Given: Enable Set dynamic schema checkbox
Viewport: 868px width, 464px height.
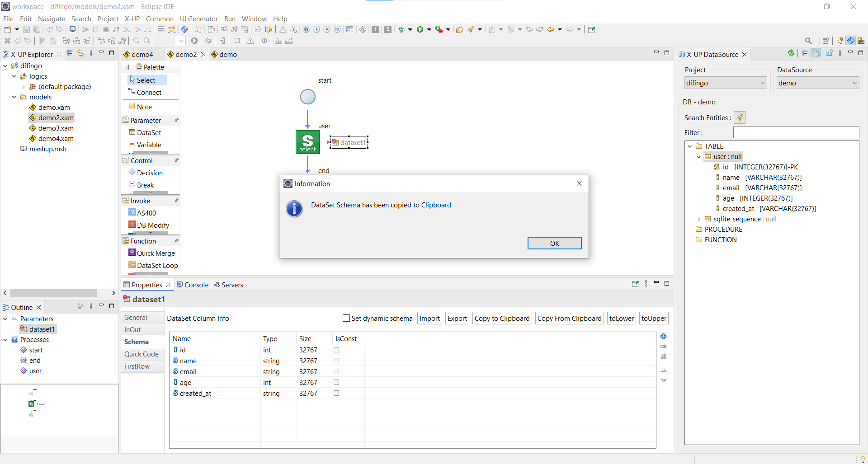Looking at the screenshot, I should coord(346,319).
